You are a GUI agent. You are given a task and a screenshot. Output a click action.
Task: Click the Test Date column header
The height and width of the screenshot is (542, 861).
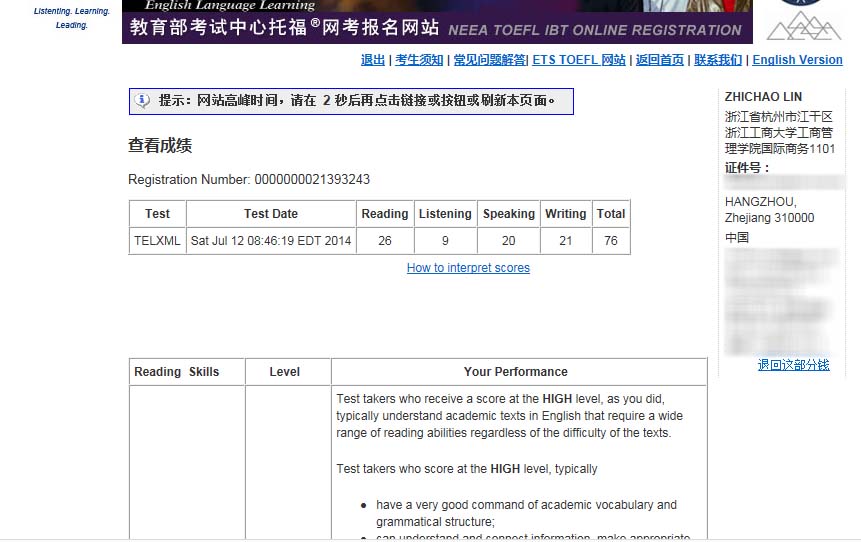[271, 214]
